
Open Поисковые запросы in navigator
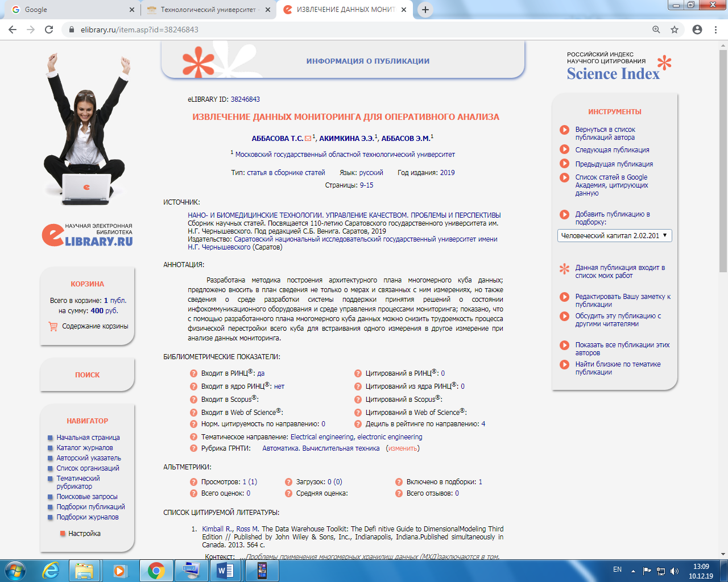click(87, 497)
